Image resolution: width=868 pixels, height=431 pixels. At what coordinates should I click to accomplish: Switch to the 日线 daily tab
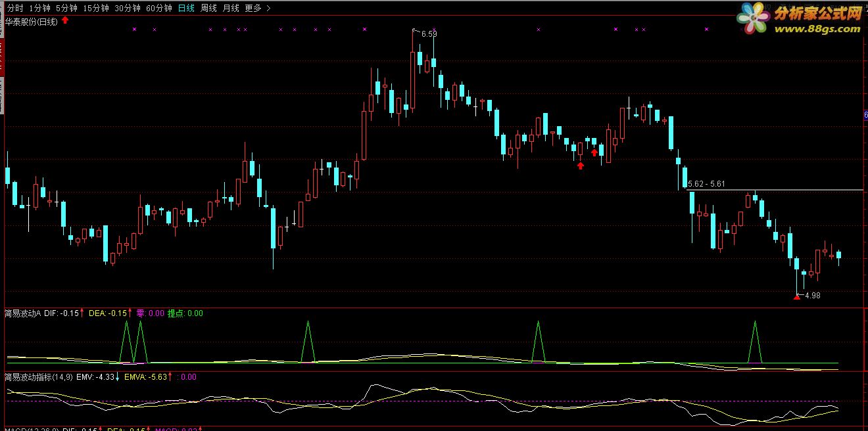(x=186, y=9)
